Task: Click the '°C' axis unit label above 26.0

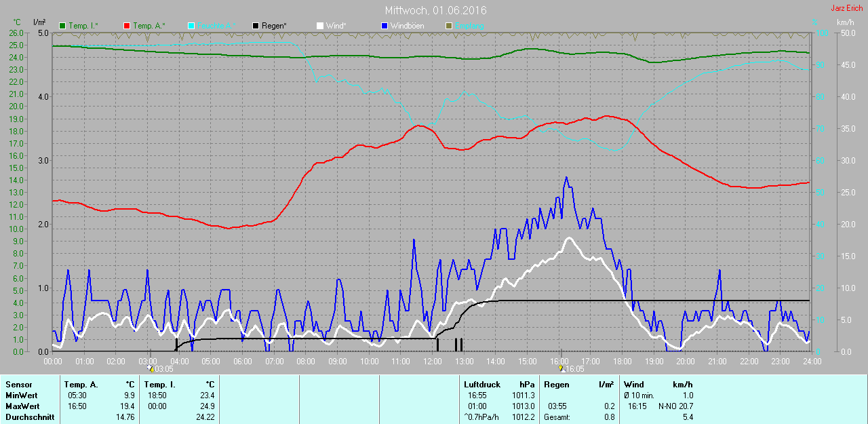Action: (x=17, y=23)
